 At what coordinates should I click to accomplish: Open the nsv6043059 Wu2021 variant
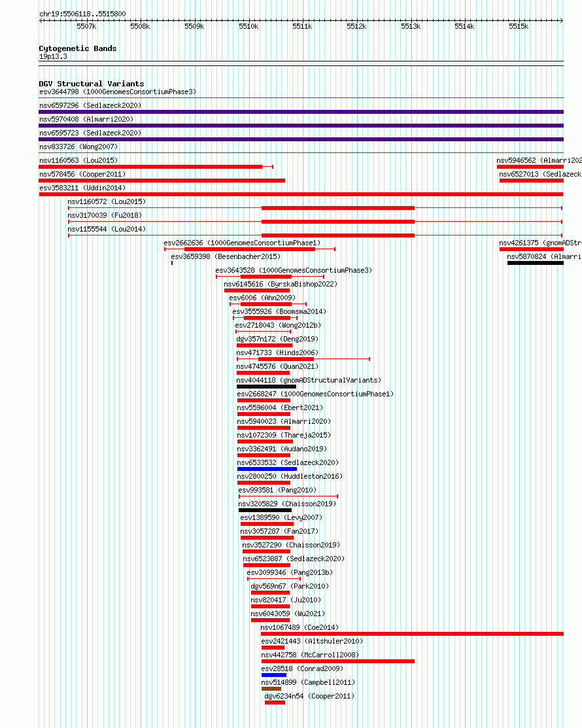click(x=288, y=614)
